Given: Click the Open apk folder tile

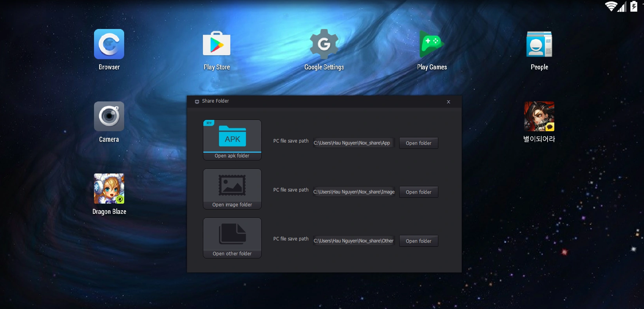Looking at the screenshot, I should pos(232,140).
